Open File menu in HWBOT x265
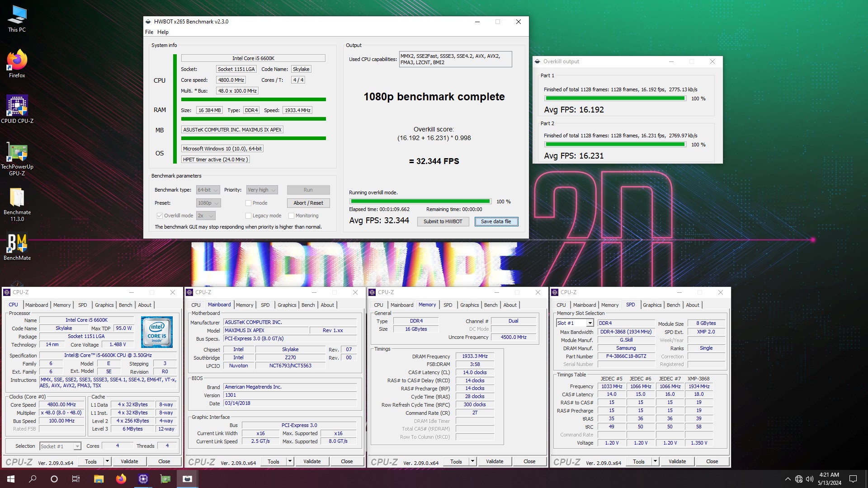 [149, 32]
